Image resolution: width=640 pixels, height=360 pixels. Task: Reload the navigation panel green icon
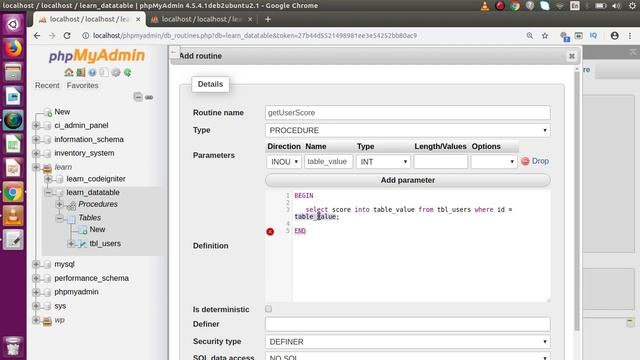coord(128,72)
